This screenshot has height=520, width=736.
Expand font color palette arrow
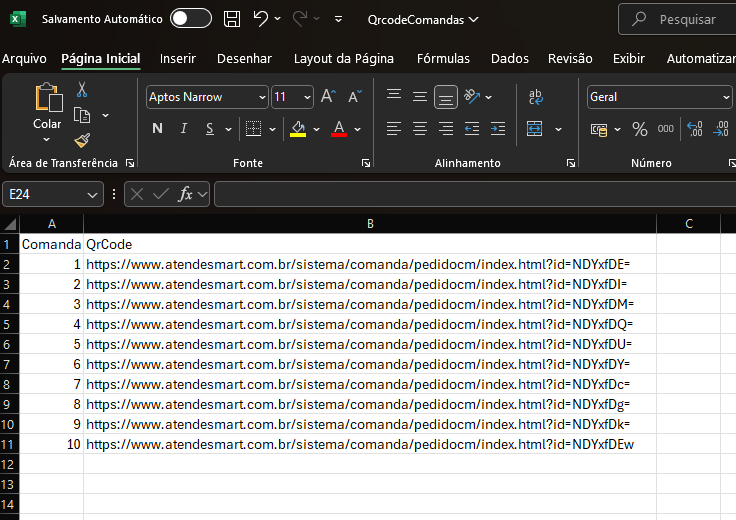357,129
